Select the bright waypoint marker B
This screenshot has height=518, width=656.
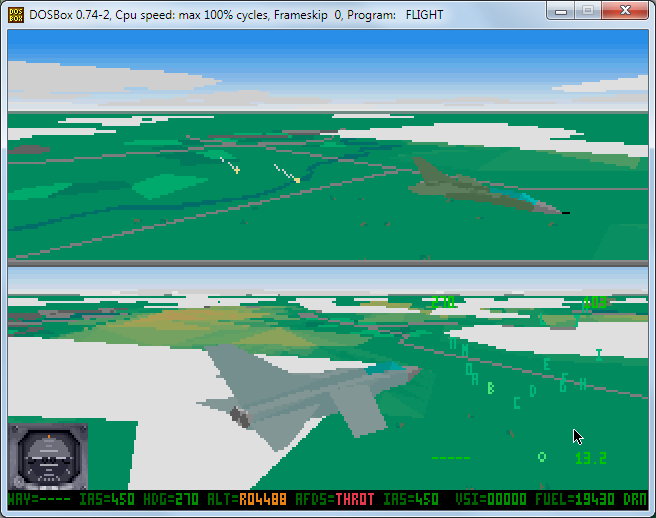click(x=491, y=388)
